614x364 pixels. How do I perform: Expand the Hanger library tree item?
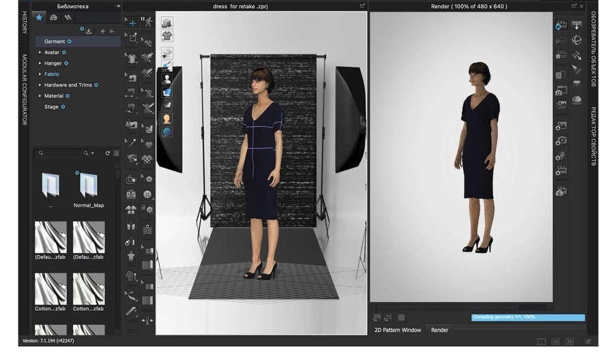[x=40, y=63]
